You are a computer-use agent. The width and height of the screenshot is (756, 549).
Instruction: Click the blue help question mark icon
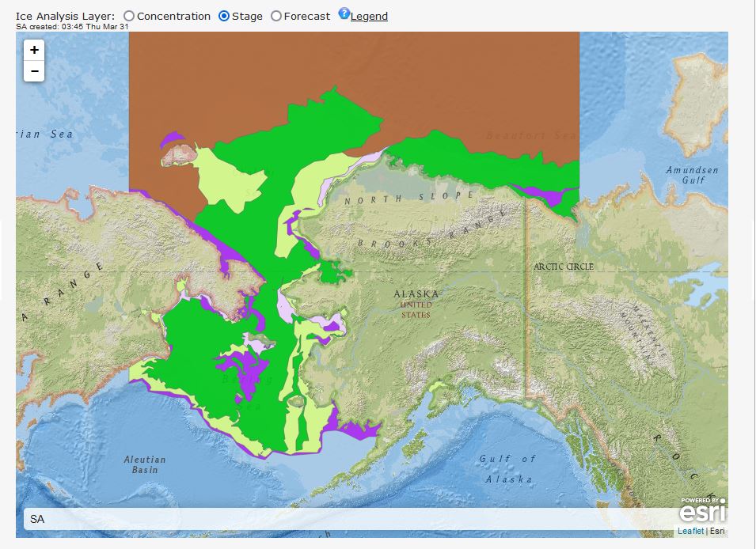(x=344, y=13)
